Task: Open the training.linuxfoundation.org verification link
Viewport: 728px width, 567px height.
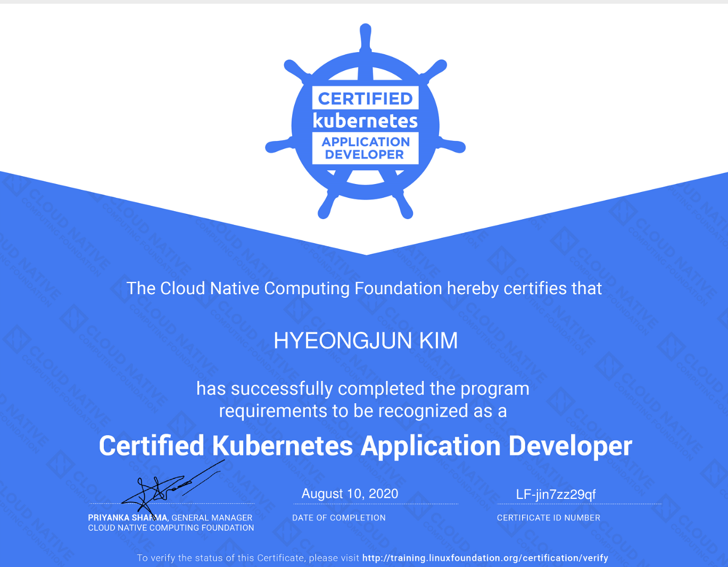Action: 485,558
